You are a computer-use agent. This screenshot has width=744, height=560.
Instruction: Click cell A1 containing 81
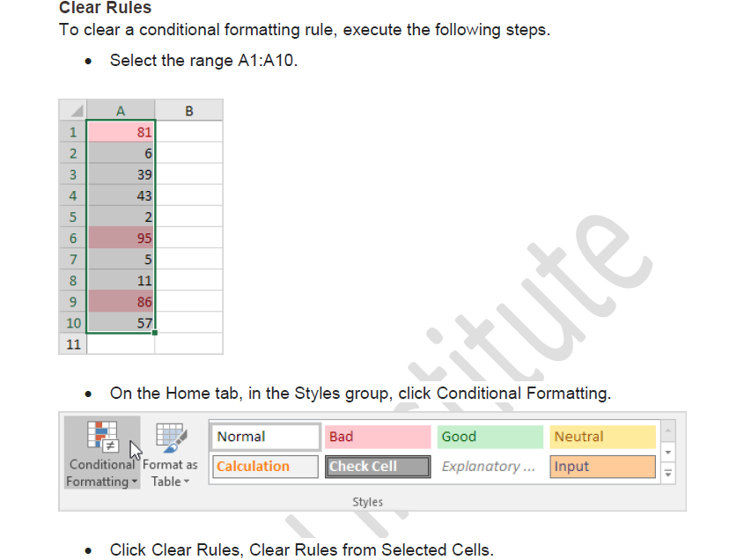pyautogui.click(x=121, y=132)
